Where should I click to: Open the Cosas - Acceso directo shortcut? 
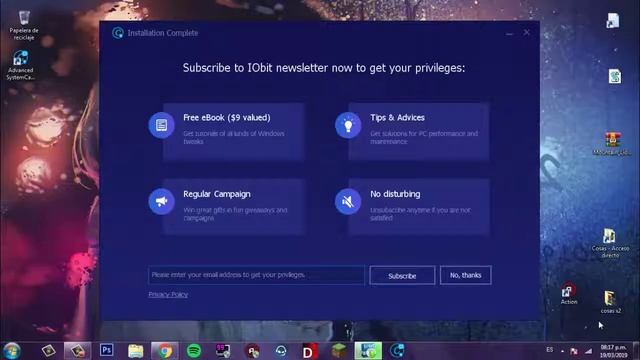pos(610,243)
